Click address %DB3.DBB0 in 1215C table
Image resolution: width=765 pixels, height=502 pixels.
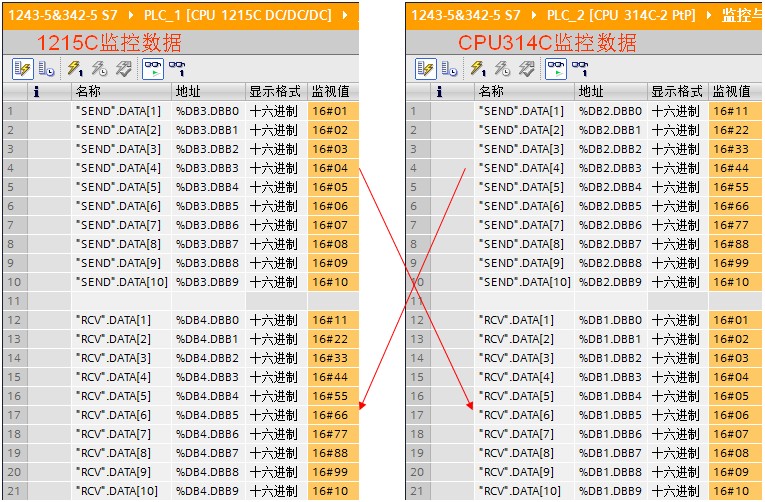(208, 111)
